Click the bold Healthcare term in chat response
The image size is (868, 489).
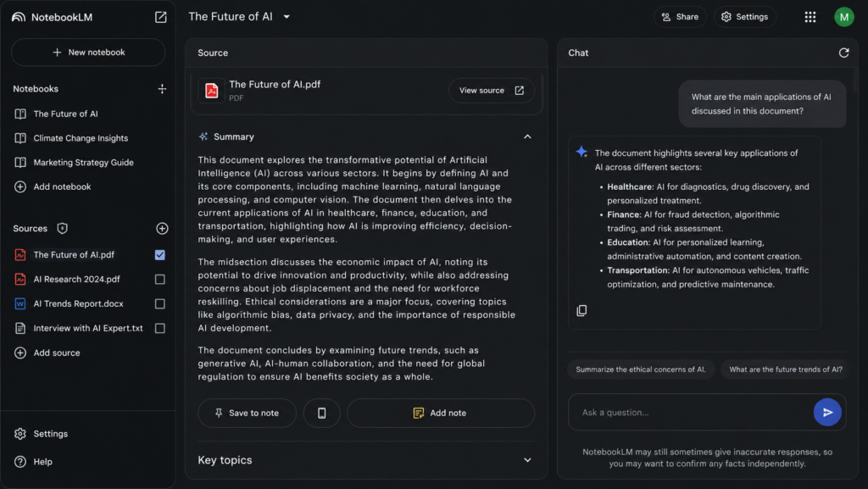(x=630, y=186)
